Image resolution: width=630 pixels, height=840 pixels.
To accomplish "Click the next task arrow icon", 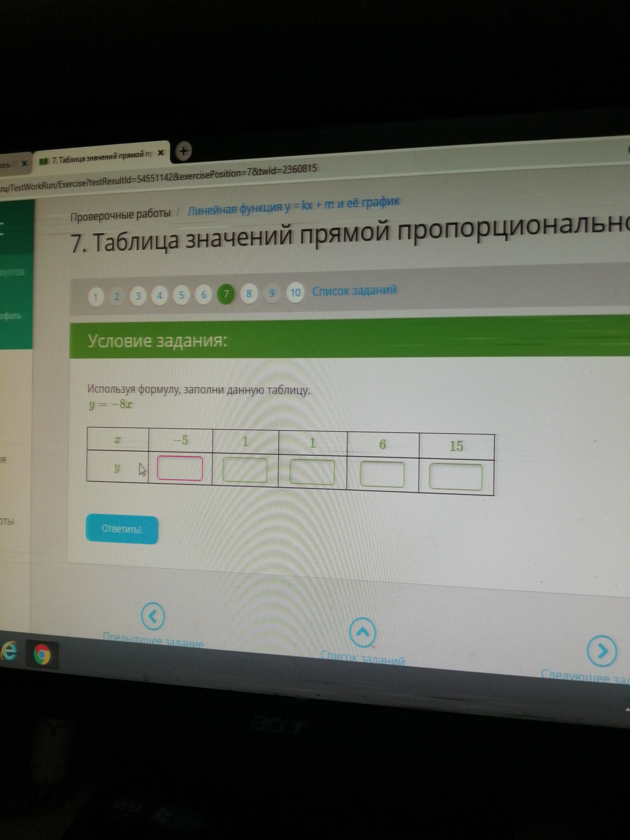I will coord(602,651).
